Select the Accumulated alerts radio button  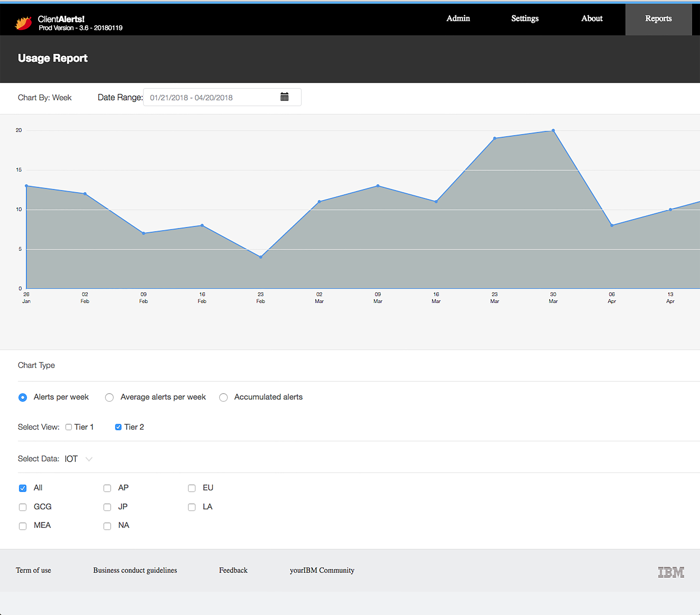click(223, 397)
